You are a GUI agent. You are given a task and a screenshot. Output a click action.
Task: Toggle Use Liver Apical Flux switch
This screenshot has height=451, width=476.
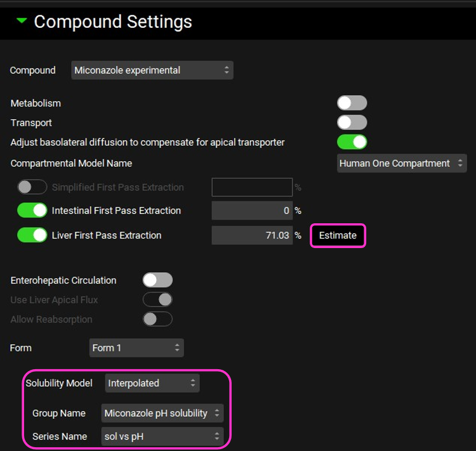[x=157, y=299]
